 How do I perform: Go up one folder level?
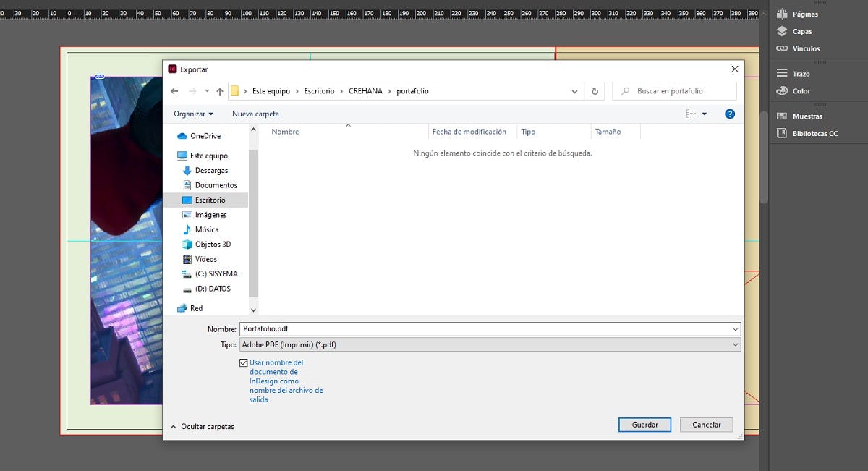(x=220, y=91)
